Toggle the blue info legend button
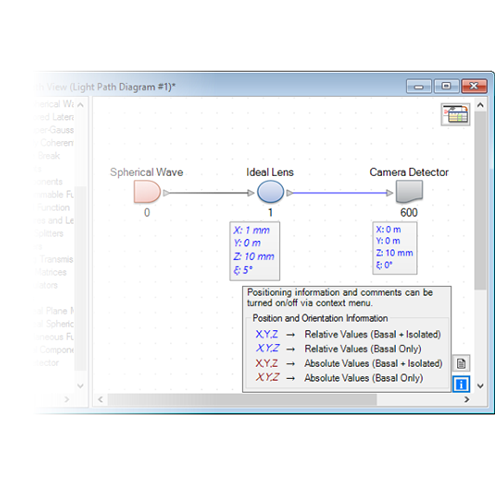This screenshot has width=500, height=500. click(461, 384)
